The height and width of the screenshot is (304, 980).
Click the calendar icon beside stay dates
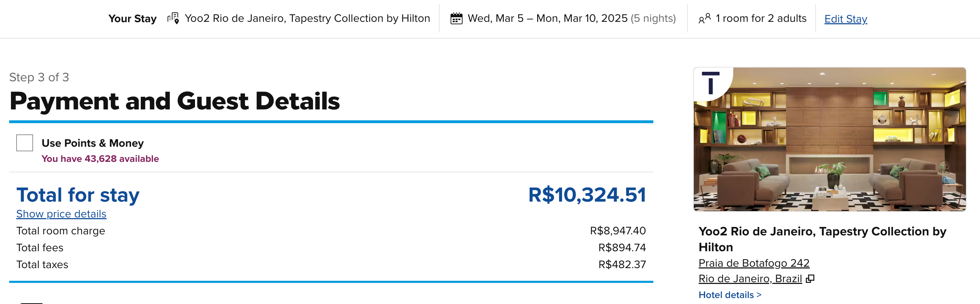pos(456,18)
